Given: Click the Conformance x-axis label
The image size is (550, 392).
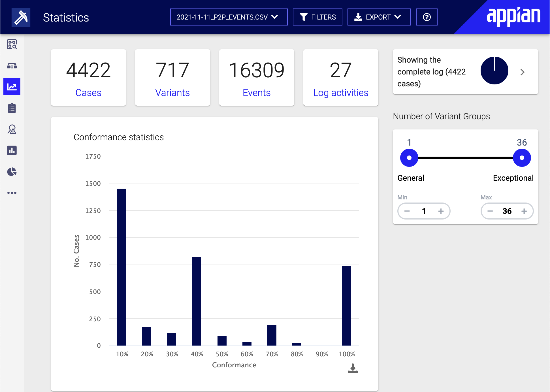Looking at the screenshot, I should [x=234, y=365].
